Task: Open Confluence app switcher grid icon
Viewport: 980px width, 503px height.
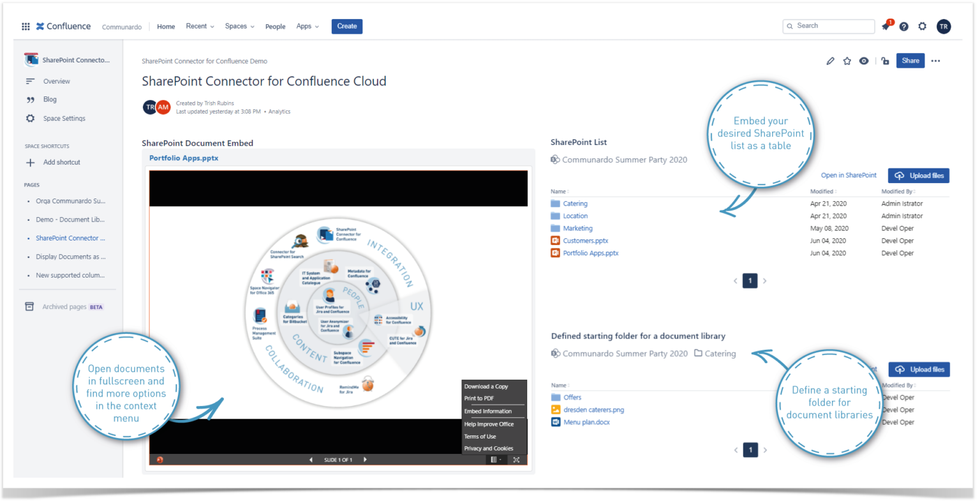Action: (26, 26)
